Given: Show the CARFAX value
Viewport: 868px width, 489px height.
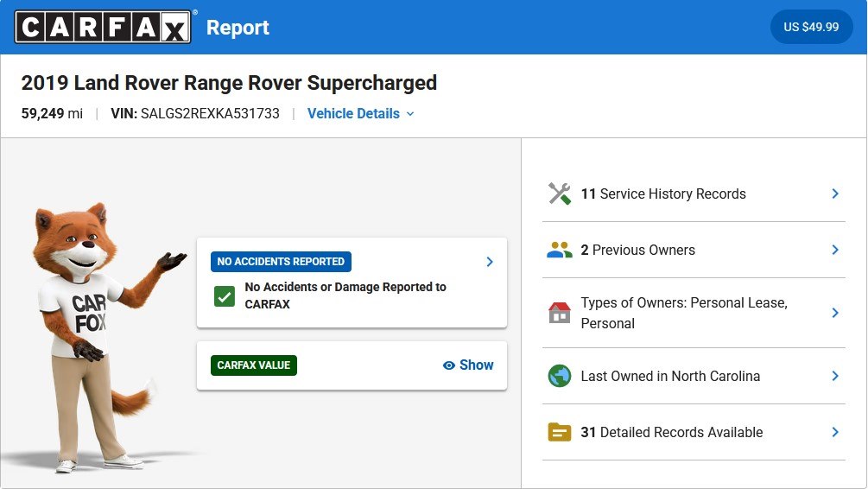Looking at the screenshot, I should click(x=468, y=365).
